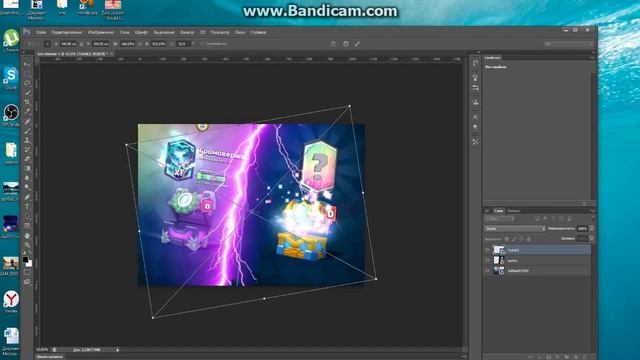Open status bar info options arrow
640x360 pixels.
117,350
